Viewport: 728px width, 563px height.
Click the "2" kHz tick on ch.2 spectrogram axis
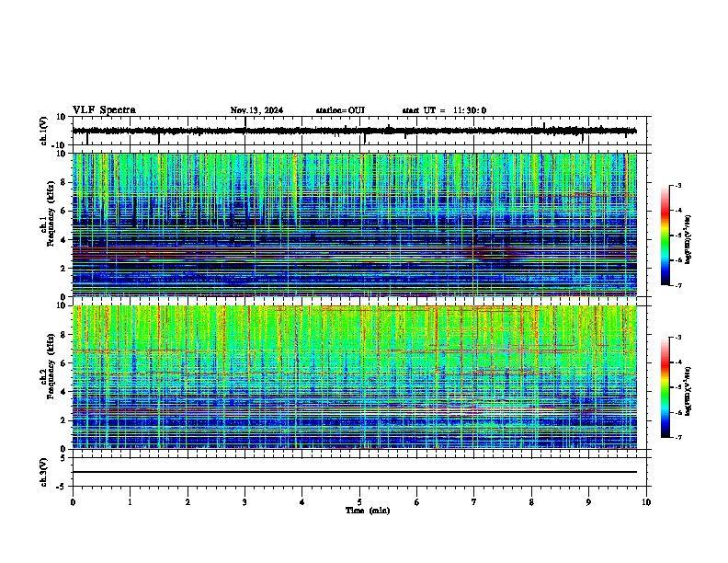pyautogui.click(x=64, y=420)
